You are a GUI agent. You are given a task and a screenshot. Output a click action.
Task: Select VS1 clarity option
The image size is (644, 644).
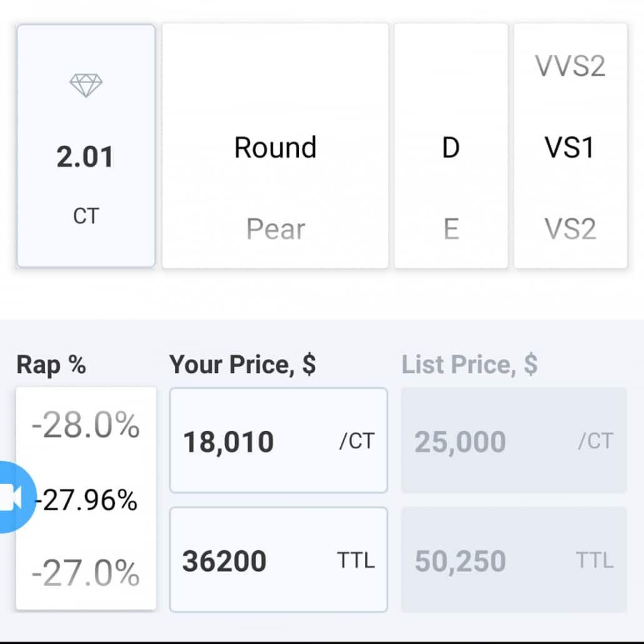pos(570,148)
